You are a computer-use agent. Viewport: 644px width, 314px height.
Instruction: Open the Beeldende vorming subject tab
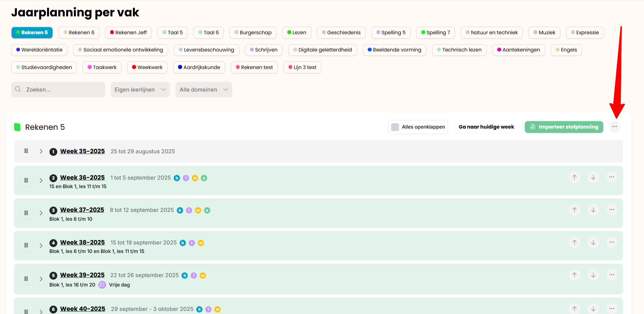tap(394, 50)
